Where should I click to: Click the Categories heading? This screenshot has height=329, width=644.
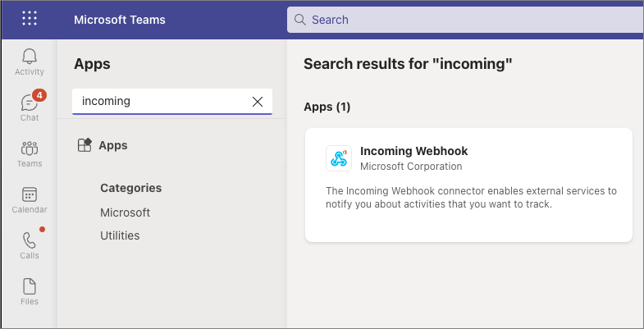[x=131, y=188]
